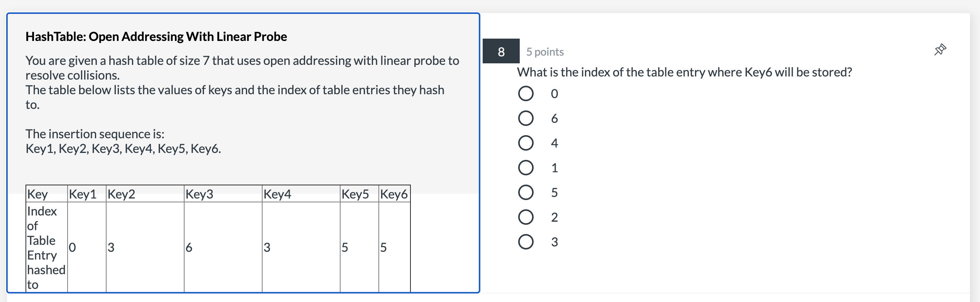
Task: Click the 5 points label
Action: coord(545,52)
